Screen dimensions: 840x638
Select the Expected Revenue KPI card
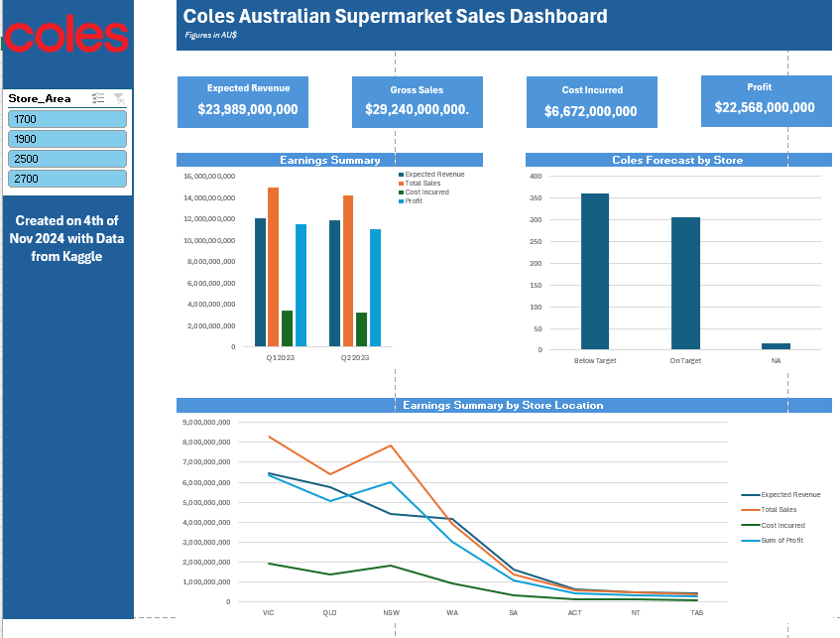click(242, 101)
